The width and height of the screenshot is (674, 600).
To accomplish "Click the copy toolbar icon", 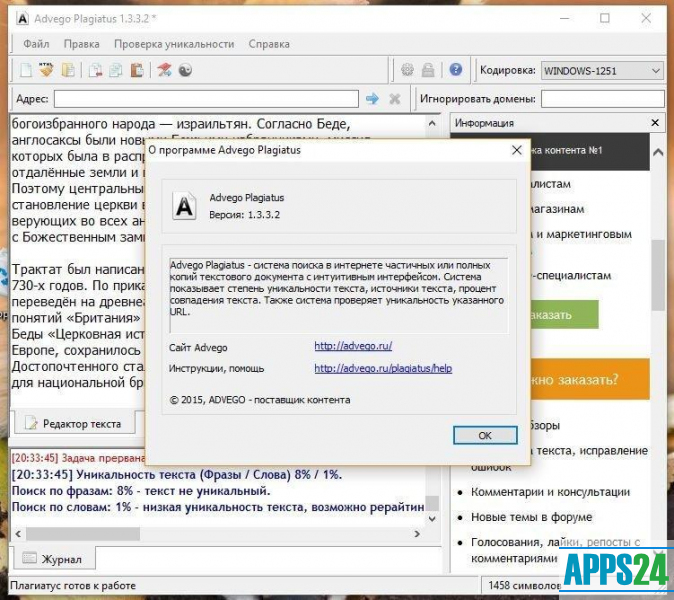I will pos(116,70).
